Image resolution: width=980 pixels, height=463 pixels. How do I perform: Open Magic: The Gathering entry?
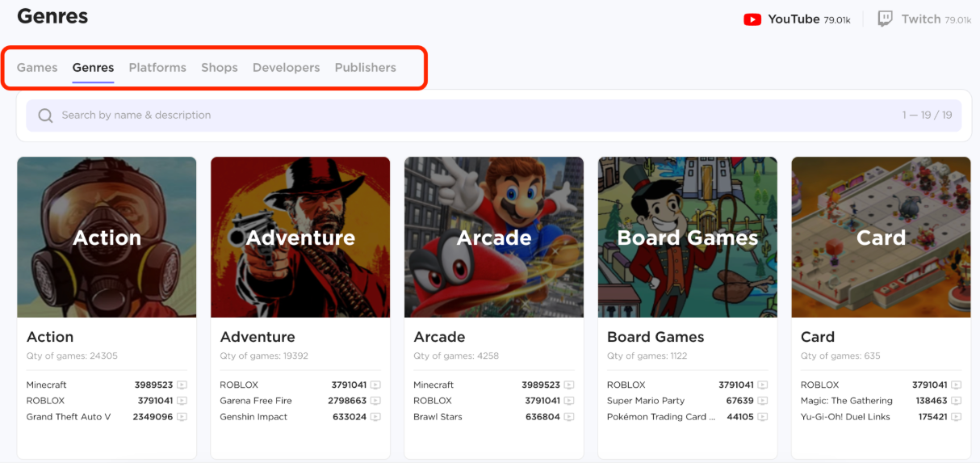847,401
